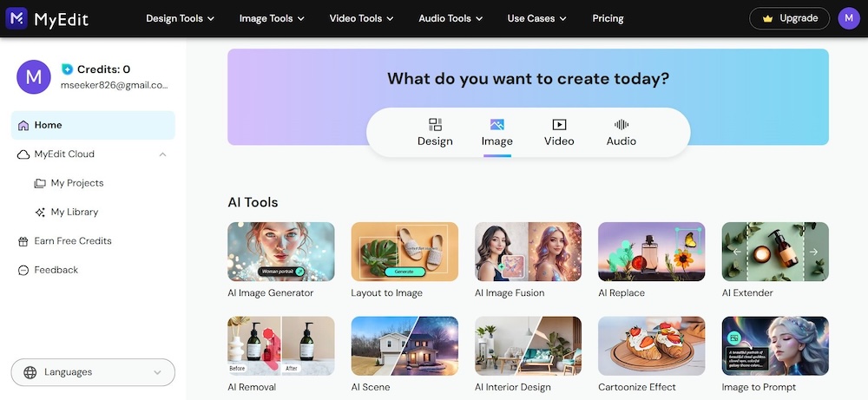Select the Audio category icon
868x400 pixels.
pyautogui.click(x=621, y=125)
